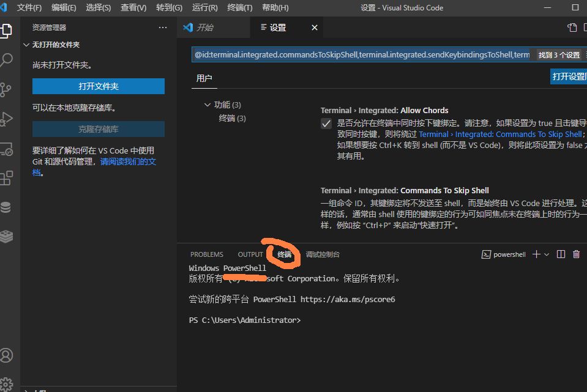Click the Open Settings (JSON) icon
Screen dimensions: 587x392
(x=572, y=28)
